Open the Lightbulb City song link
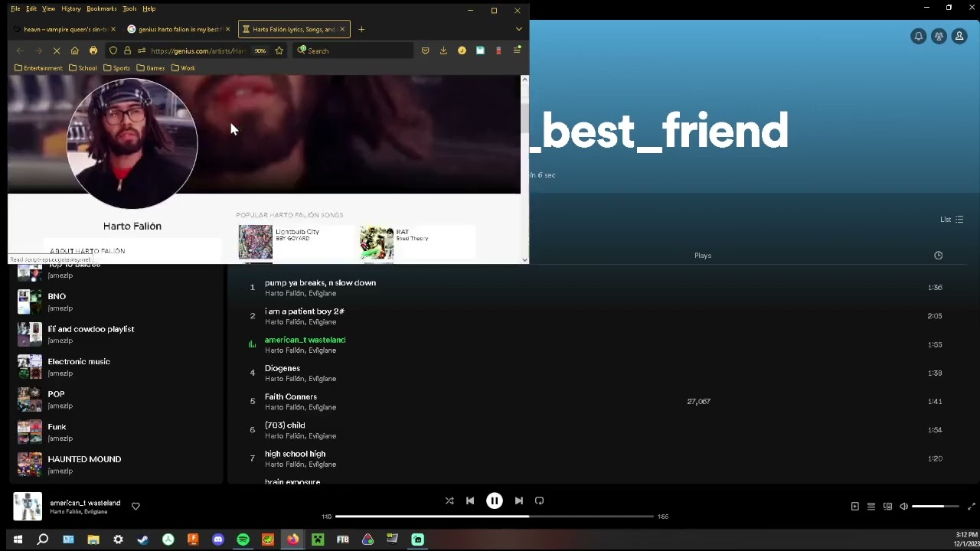980x551 pixels. pyautogui.click(x=297, y=232)
